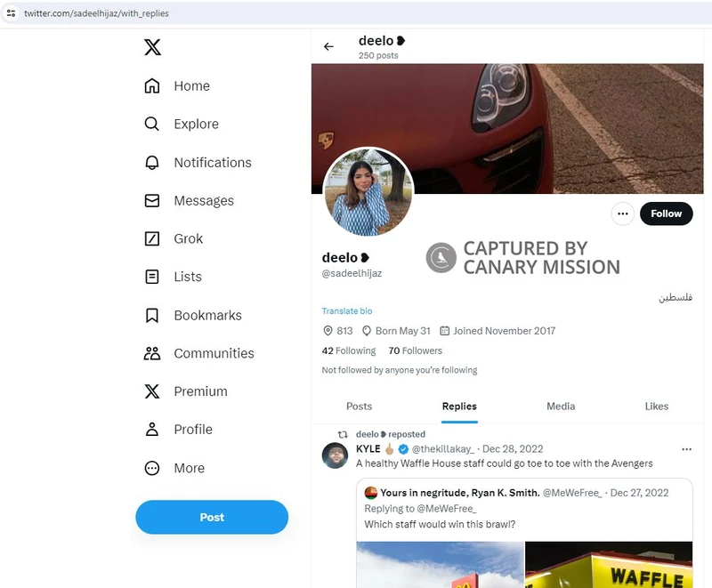Screen dimensions: 712x588
Task: Follow the deelo account
Action: click(666, 213)
